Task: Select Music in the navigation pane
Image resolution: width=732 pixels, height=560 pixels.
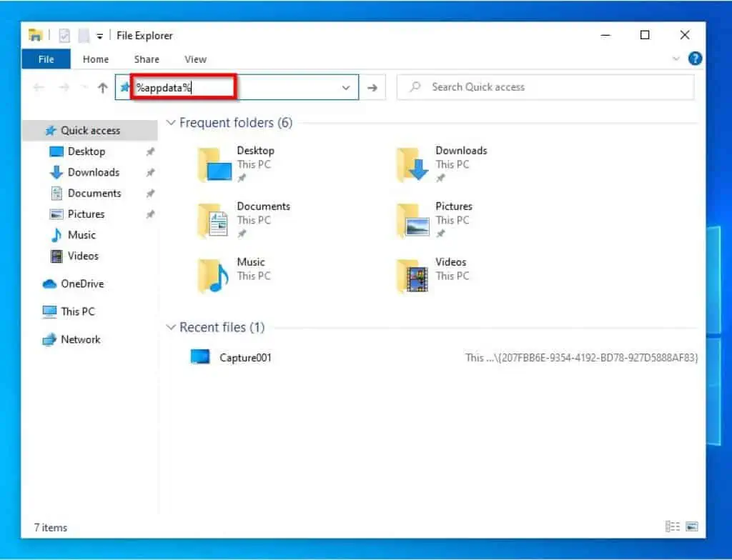Action: (81, 235)
